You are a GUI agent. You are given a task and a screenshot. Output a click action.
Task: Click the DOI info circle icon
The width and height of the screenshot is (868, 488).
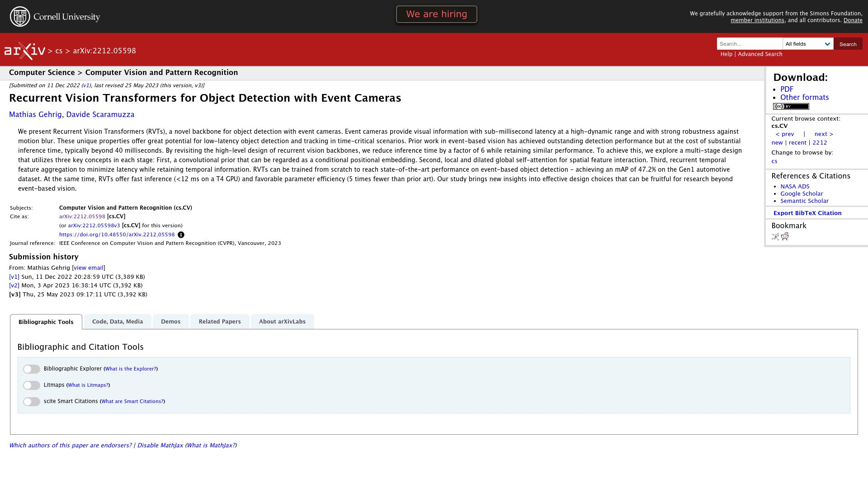click(181, 235)
